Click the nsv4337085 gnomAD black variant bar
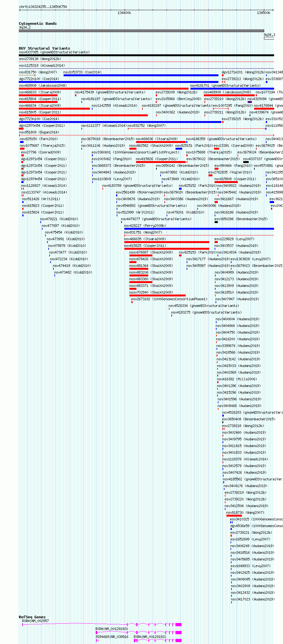The height and width of the screenshot is (644, 283). tap(146, 55)
